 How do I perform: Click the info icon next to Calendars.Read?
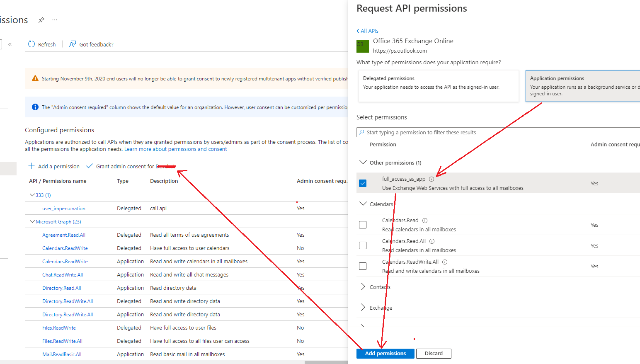tap(425, 221)
